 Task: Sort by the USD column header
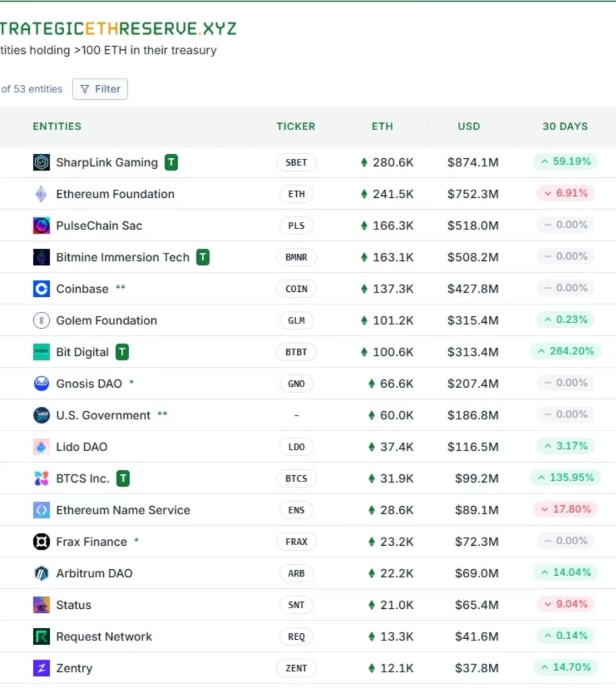coord(469,127)
